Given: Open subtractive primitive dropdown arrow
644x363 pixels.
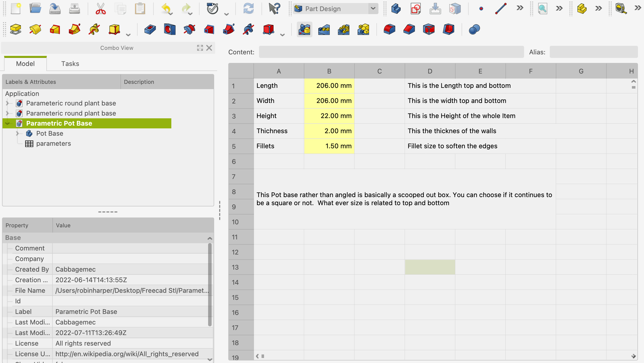Looking at the screenshot, I should (x=282, y=35).
